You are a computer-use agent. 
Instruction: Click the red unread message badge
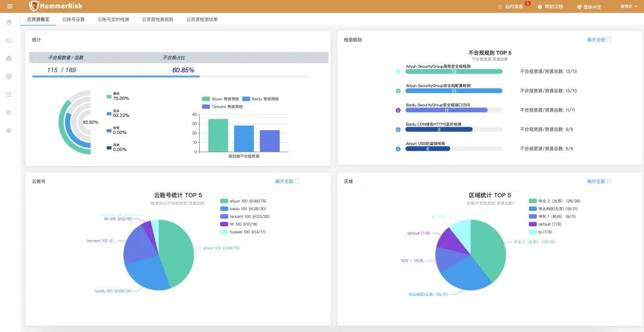coord(527,4)
